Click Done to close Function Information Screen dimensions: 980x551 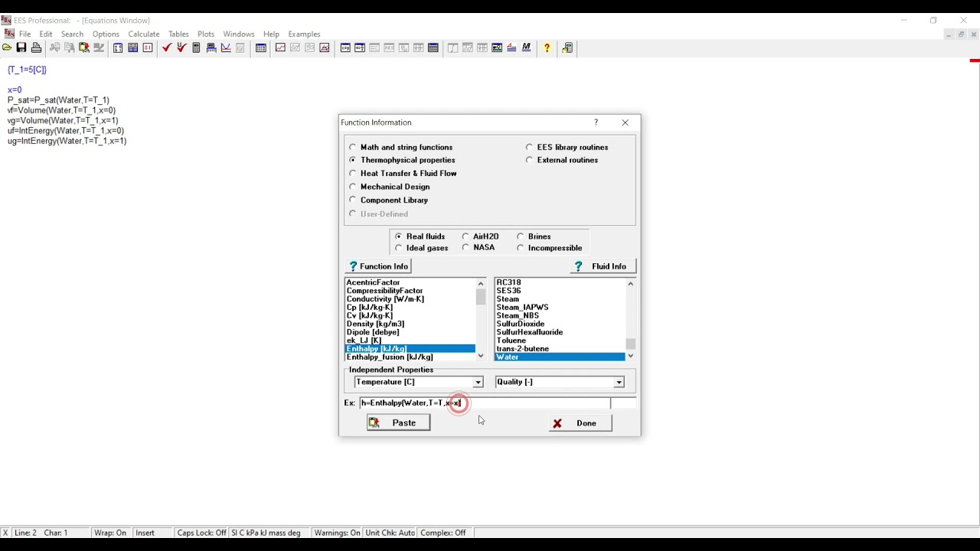580,423
